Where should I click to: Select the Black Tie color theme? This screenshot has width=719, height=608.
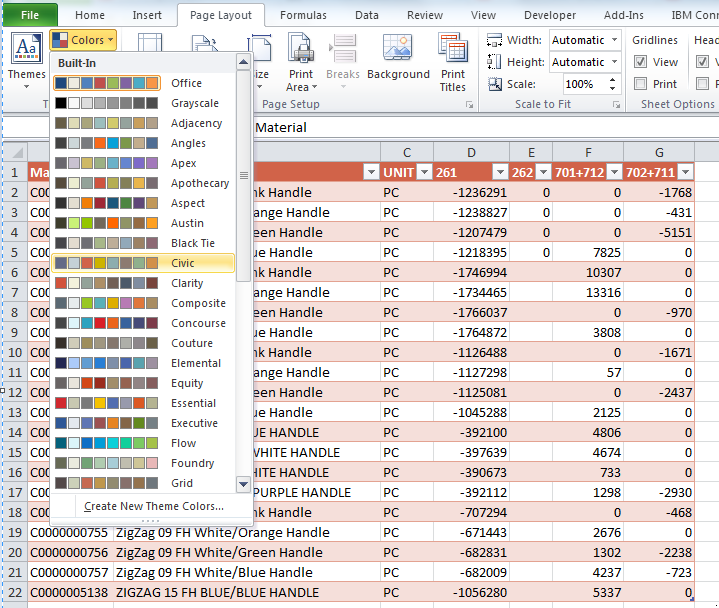pyautogui.click(x=144, y=243)
